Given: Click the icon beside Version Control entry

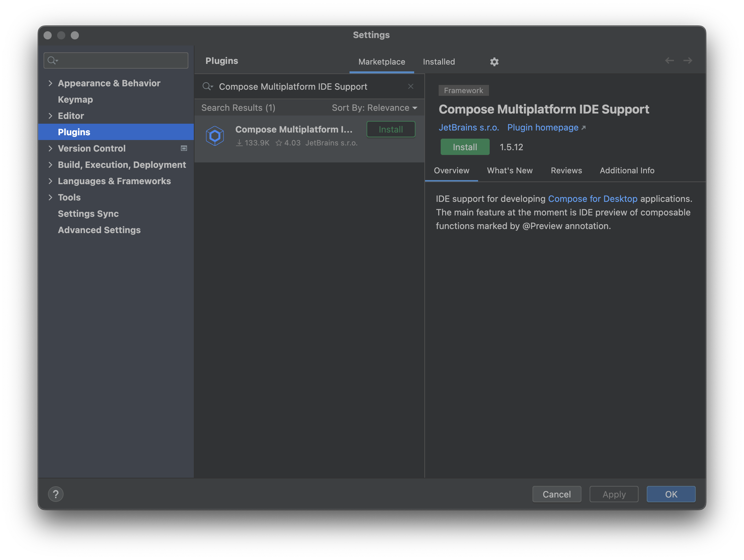Looking at the screenshot, I should click(x=184, y=148).
